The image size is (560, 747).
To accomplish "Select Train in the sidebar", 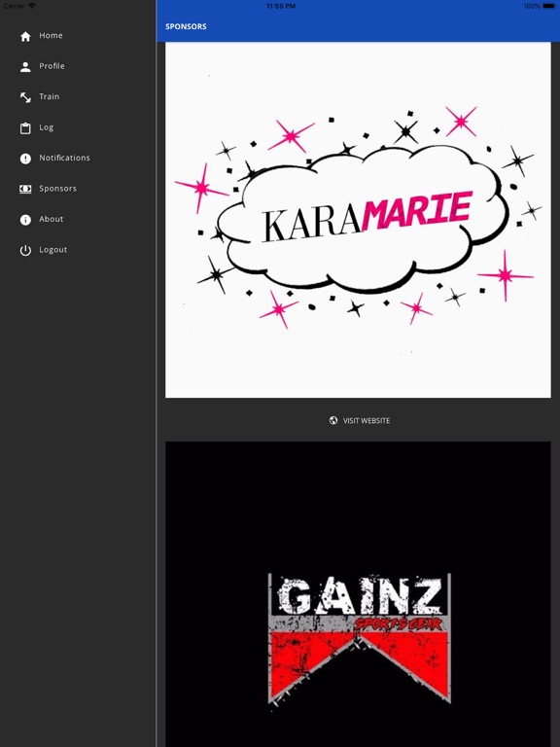I will coord(50,96).
